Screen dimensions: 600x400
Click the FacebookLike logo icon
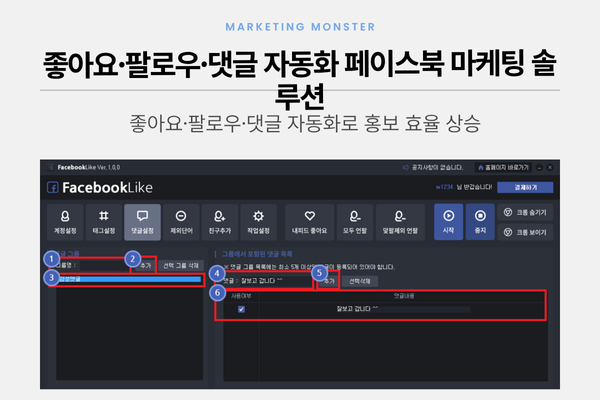pos(52,188)
